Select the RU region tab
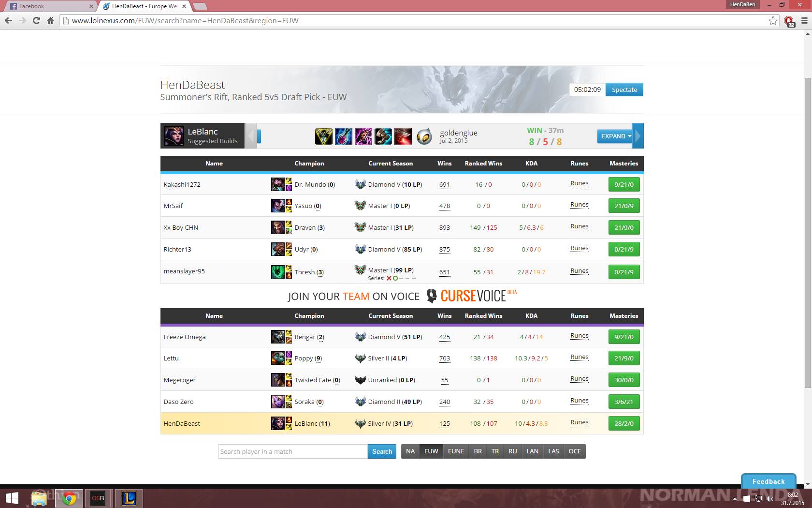The height and width of the screenshot is (508, 812). [x=513, y=451]
